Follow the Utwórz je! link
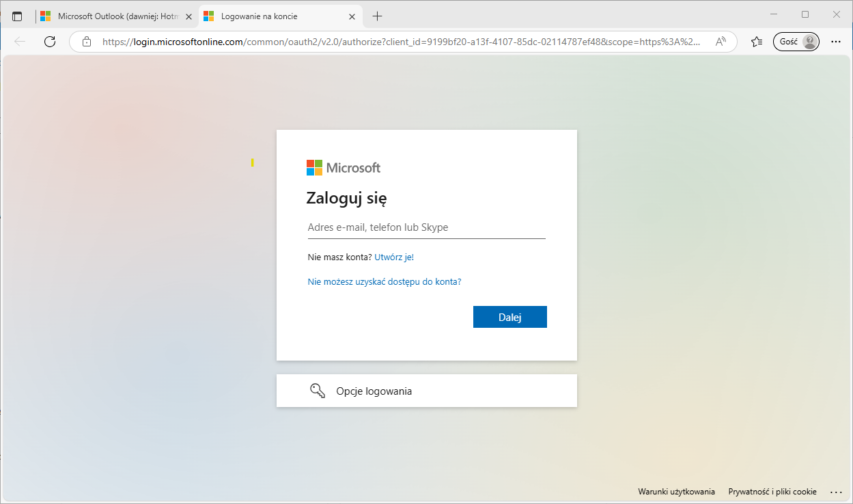The height and width of the screenshot is (504, 853). coord(394,257)
